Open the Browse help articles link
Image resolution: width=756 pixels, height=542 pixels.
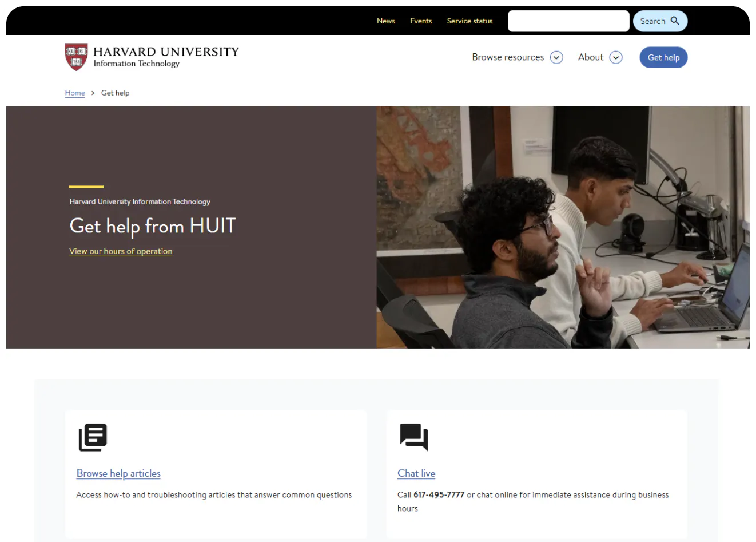(118, 473)
